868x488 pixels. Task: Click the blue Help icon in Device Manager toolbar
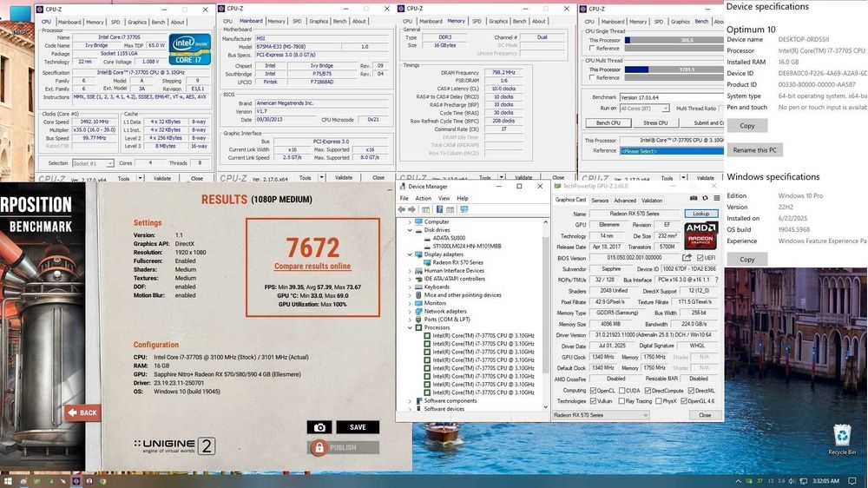point(439,209)
